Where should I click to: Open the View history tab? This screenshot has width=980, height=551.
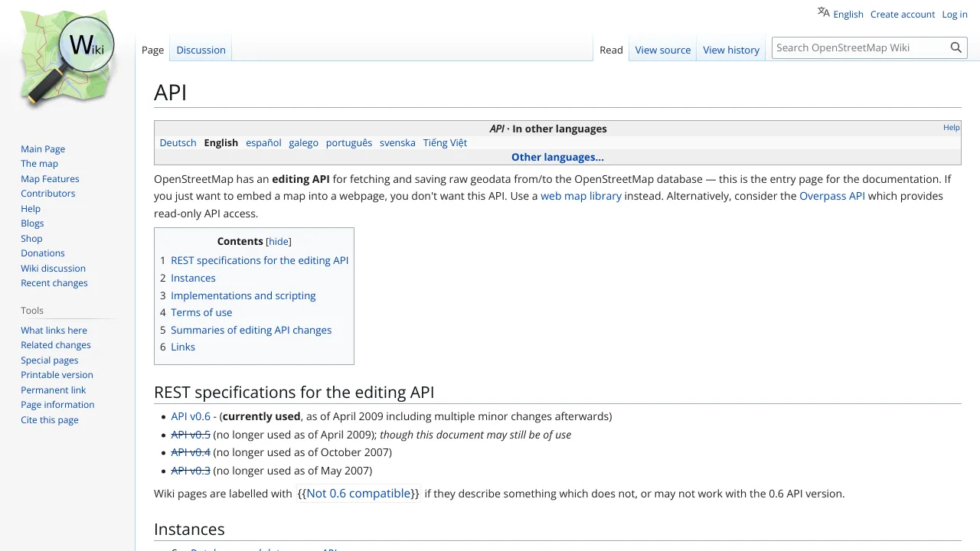pyautogui.click(x=731, y=50)
